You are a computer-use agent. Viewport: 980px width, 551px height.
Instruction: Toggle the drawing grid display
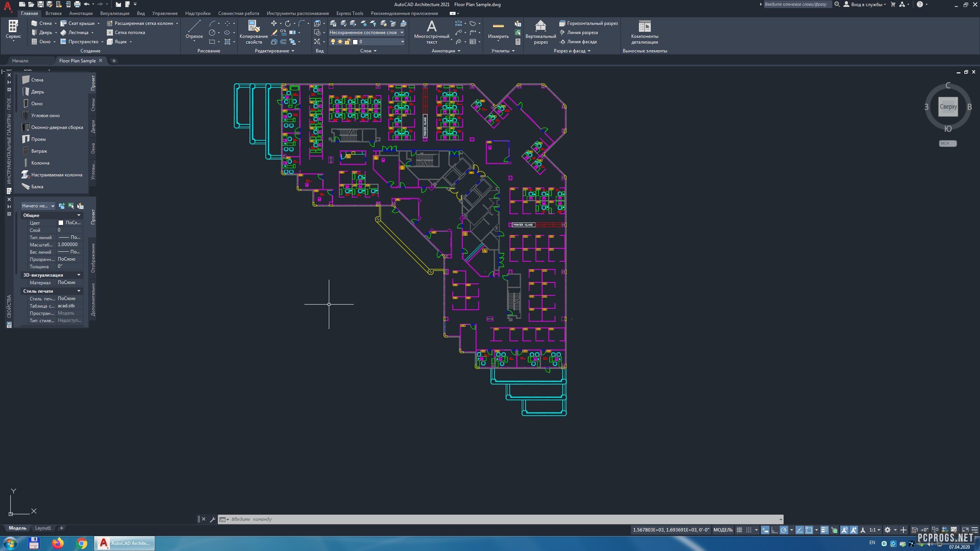pos(739,530)
